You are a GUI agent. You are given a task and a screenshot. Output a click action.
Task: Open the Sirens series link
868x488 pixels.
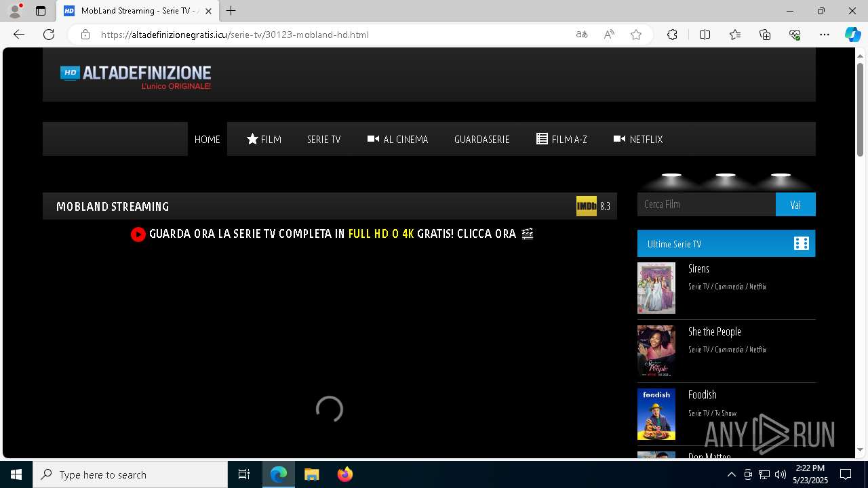698,269
